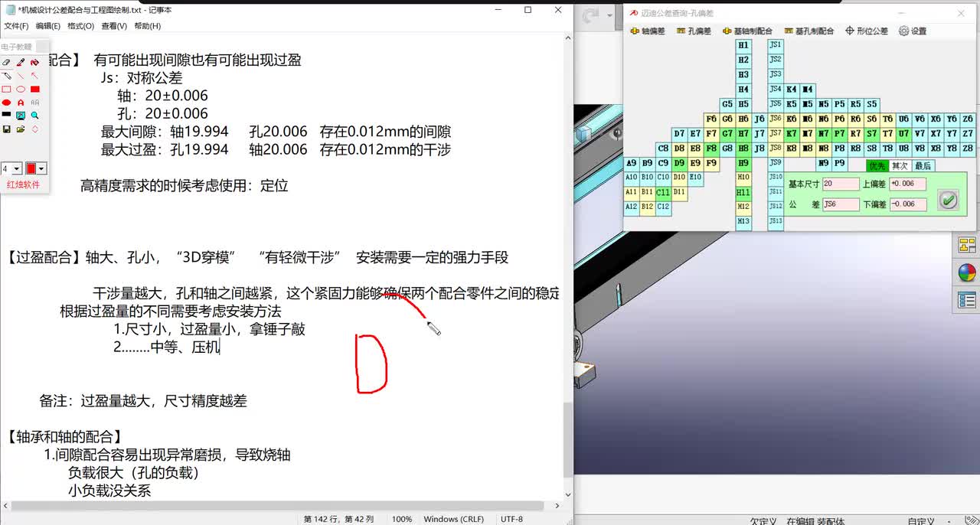Click the red paint bucket tool
The image size is (980, 525).
click(x=34, y=62)
